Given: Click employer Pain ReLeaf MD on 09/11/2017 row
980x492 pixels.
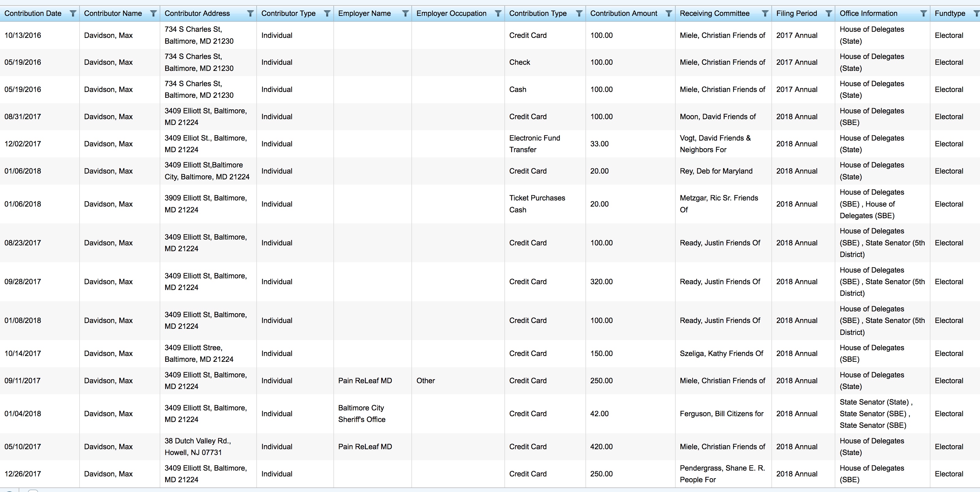Looking at the screenshot, I should click(x=365, y=380).
